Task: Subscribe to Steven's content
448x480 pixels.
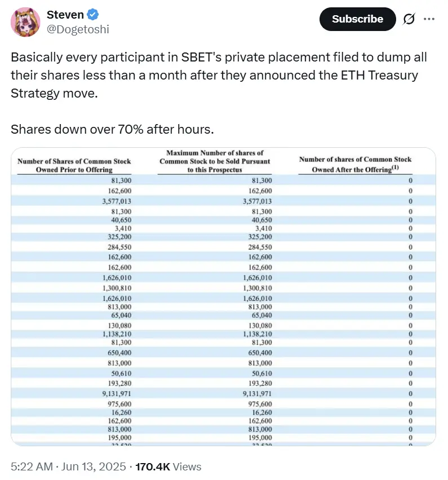Action: (357, 19)
